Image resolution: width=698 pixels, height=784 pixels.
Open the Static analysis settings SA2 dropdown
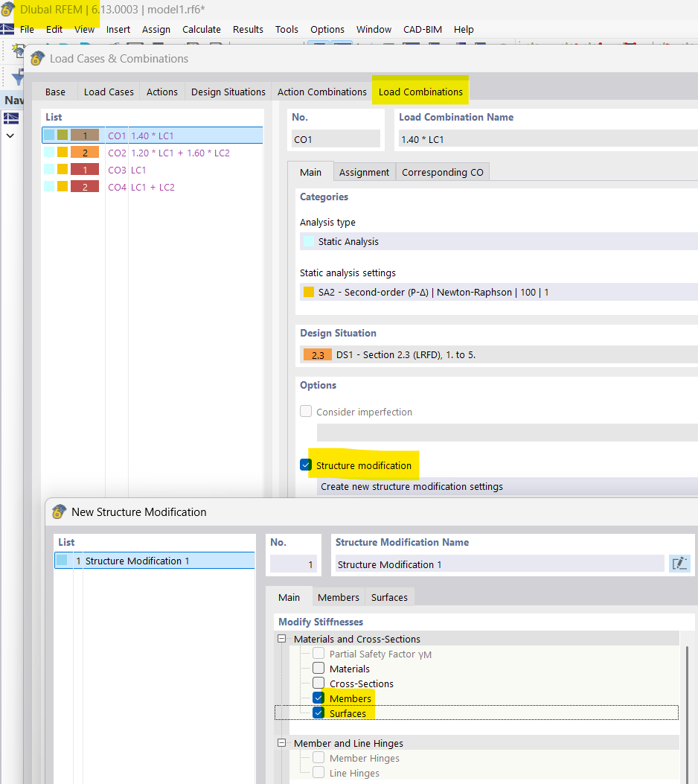(x=499, y=292)
